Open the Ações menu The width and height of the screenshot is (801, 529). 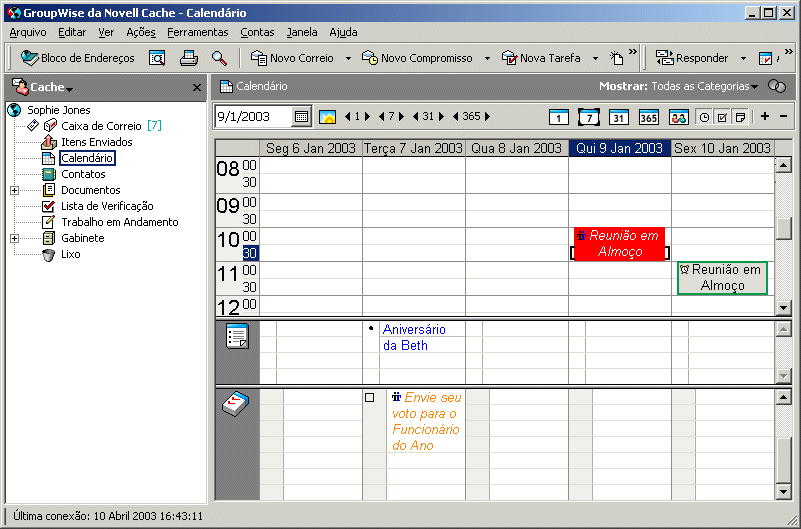point(141,32)
